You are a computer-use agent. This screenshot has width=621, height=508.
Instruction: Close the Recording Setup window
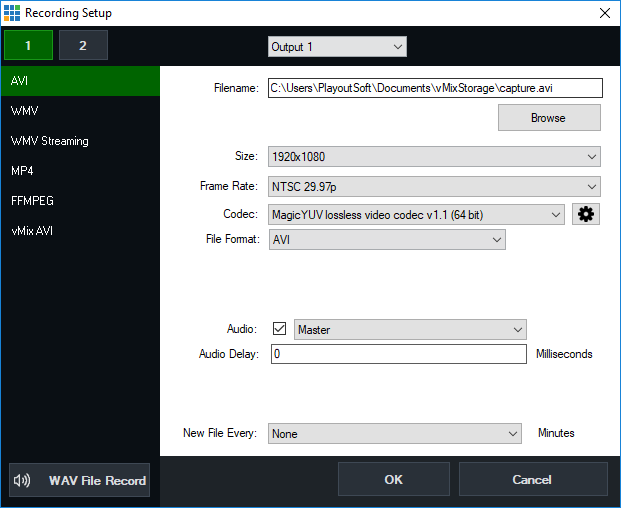pyautogui.click(x=605, y=13)
